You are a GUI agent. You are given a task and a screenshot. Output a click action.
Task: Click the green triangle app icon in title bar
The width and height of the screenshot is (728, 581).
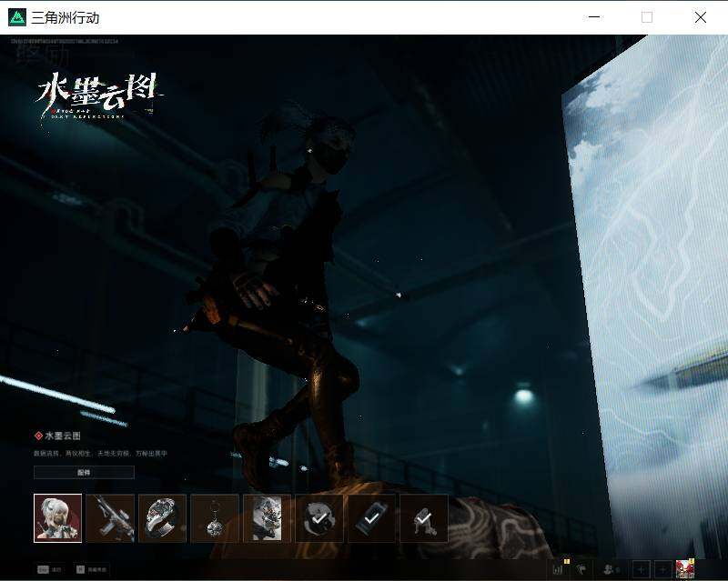[x=17, y=17]
